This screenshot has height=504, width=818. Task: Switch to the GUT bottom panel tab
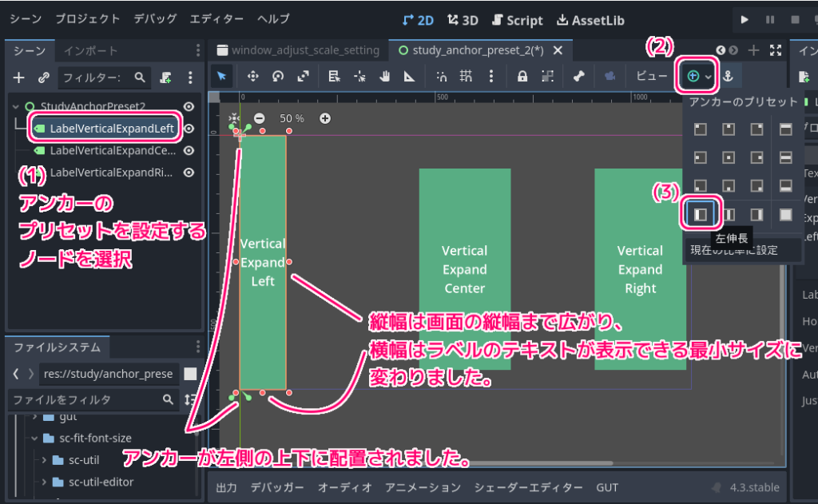pos(606,486)
